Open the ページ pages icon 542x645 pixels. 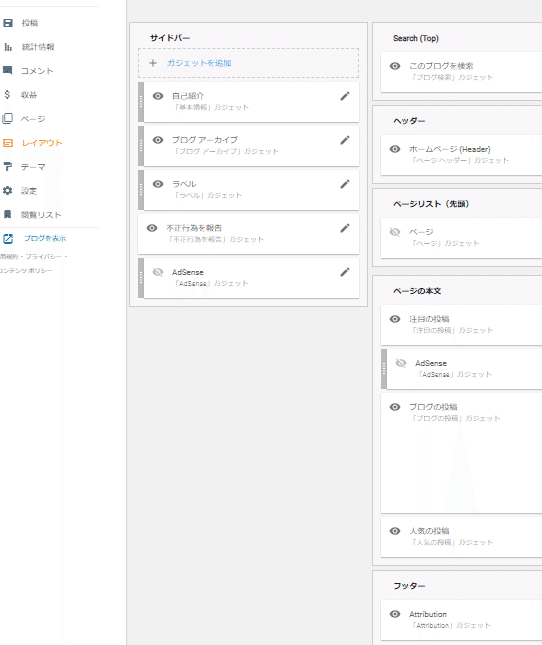[x=8, y=118]
